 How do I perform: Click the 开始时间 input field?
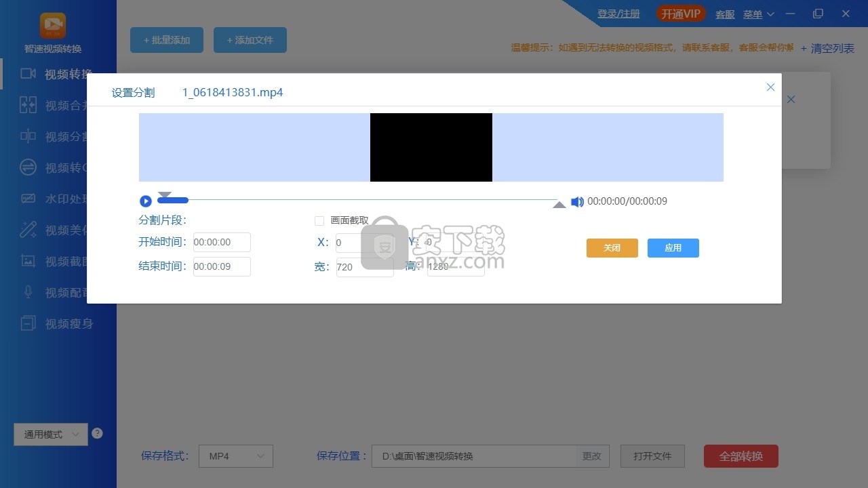[x=222, y=242]
